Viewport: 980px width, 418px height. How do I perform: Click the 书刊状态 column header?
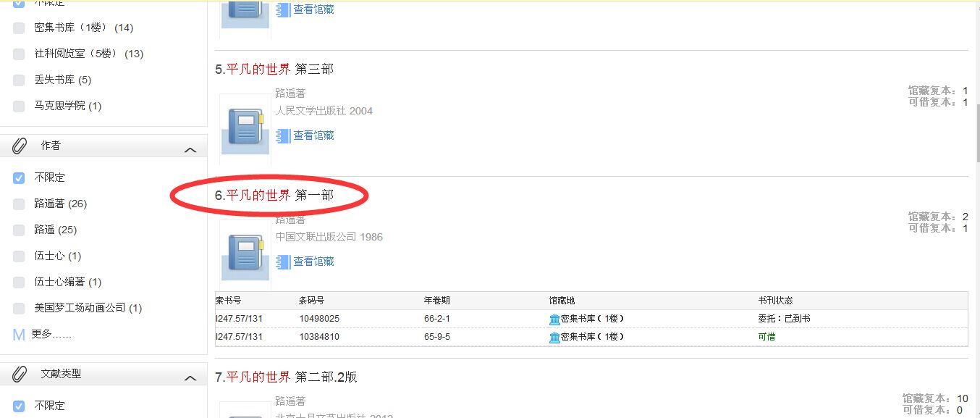775,301
